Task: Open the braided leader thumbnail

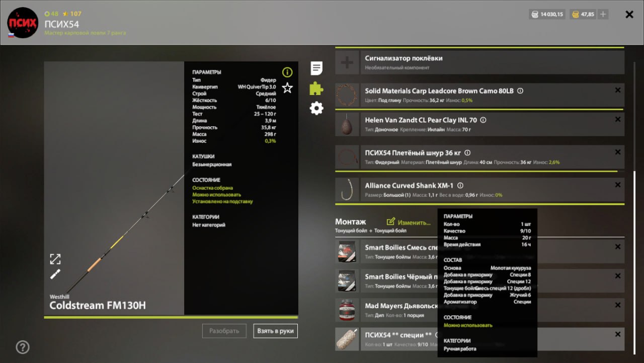Action: pyautogui.click(x=347, y=157)
